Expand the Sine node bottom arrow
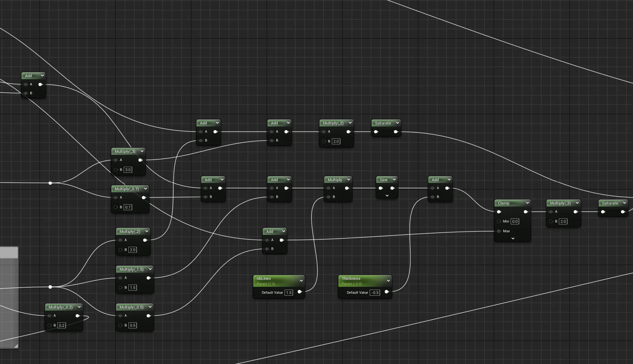This screenshot has height=364, width=633. (387, 196)
